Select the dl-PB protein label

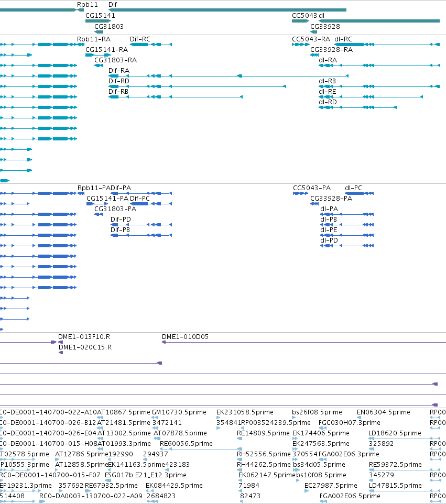329,220
